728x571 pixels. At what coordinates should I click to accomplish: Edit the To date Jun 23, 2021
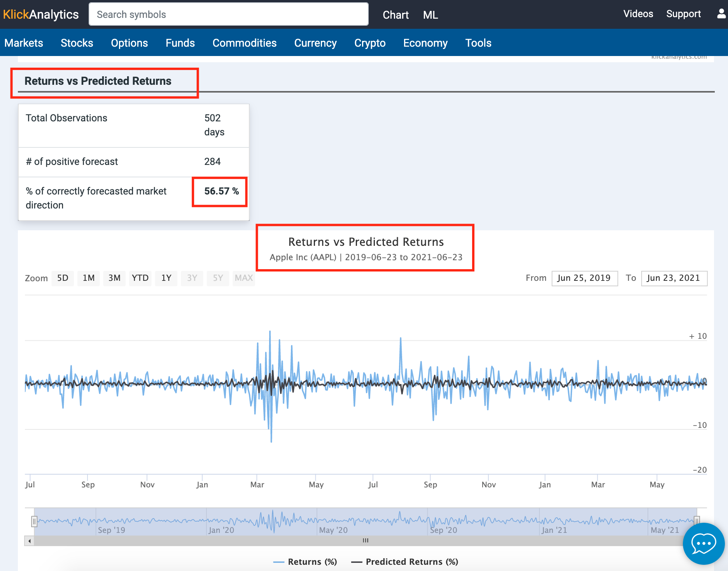pos(674,278)
